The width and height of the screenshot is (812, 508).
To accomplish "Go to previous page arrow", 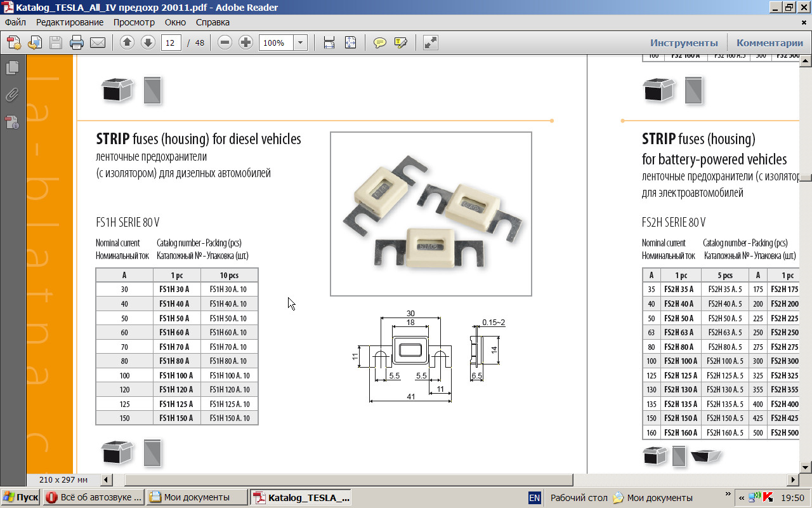I will click(127, 43).
